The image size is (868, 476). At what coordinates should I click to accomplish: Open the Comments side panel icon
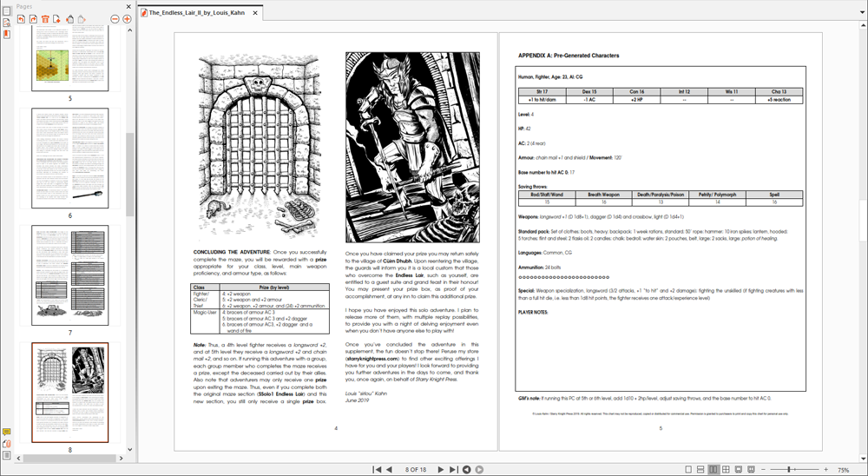pyautogui.click(x=7, y=432)
